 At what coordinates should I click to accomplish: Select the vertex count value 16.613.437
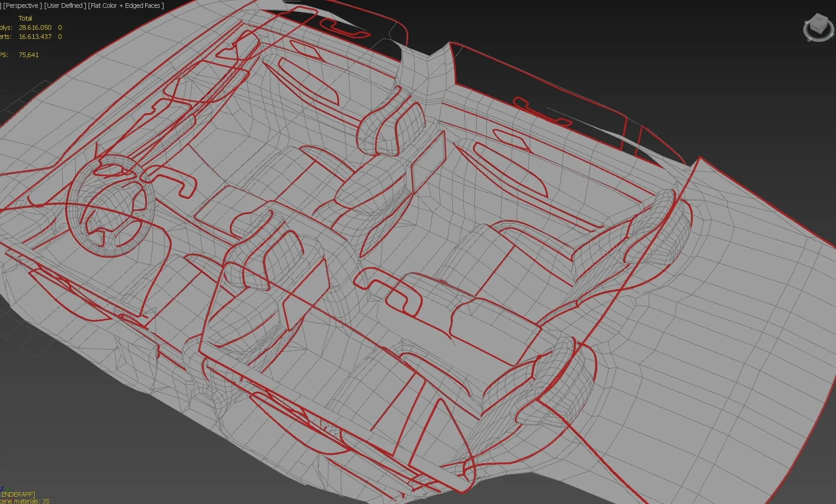[35, 37]
